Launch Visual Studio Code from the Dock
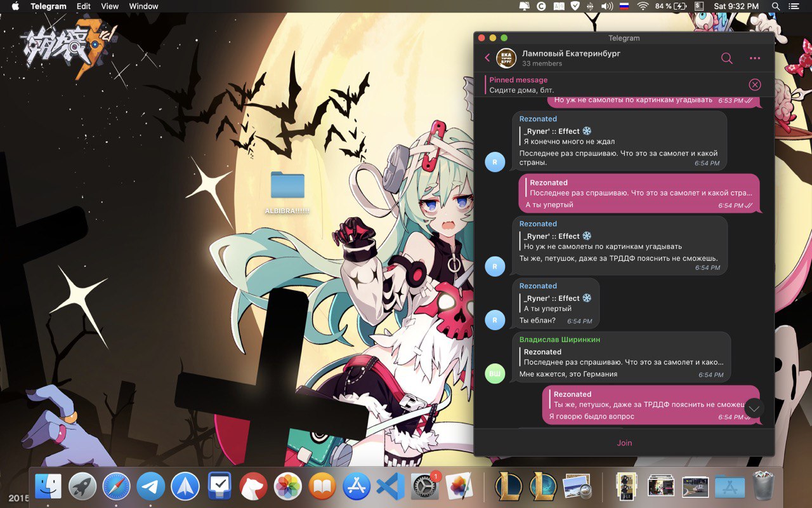Viewport: 812px width, 508px height. pos(390,487)
